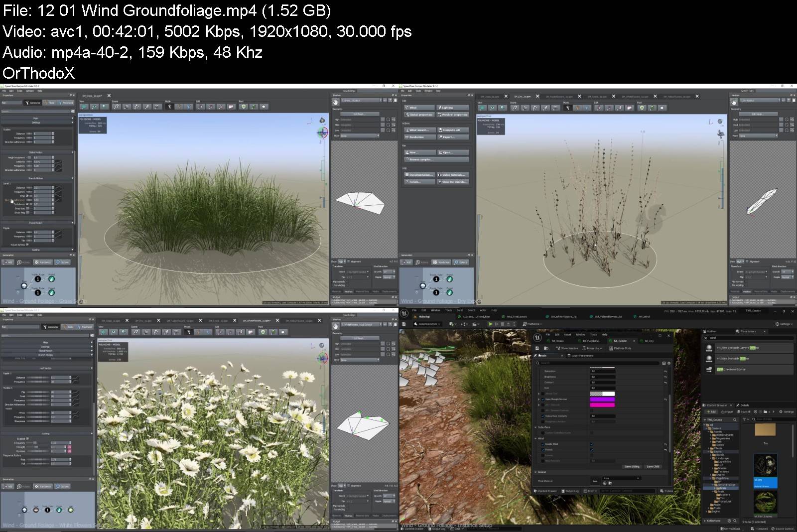Click the first Scene toolbar icon in dry plant window

(515, 108)
